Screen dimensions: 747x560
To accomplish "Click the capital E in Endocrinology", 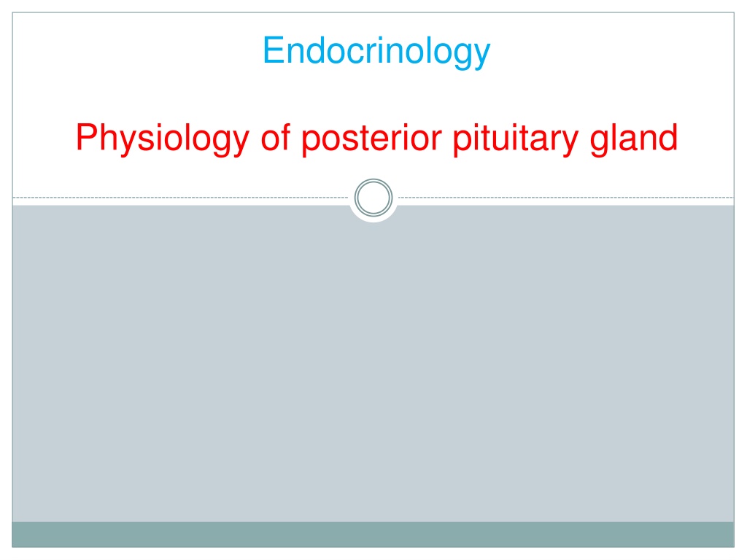I will (274, 50).
